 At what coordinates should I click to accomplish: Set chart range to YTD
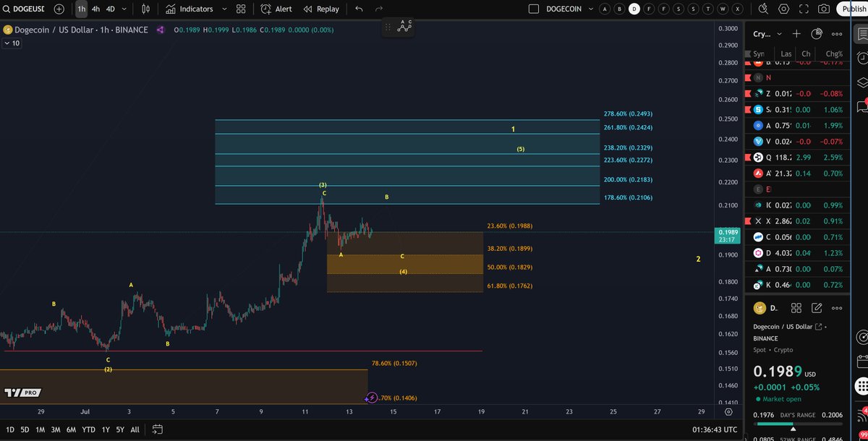point(88,429)
